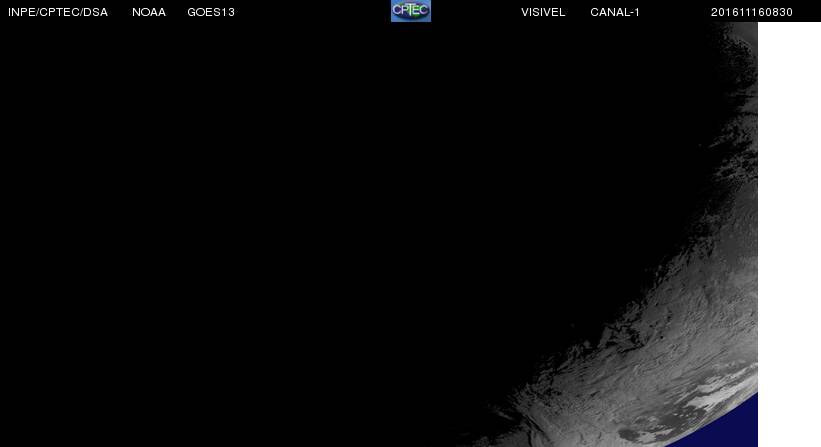Image resolution: width=821 pixels, height=447 pixels.
Task: Select the GOES13 satellite label
Action: click(211, 12)
